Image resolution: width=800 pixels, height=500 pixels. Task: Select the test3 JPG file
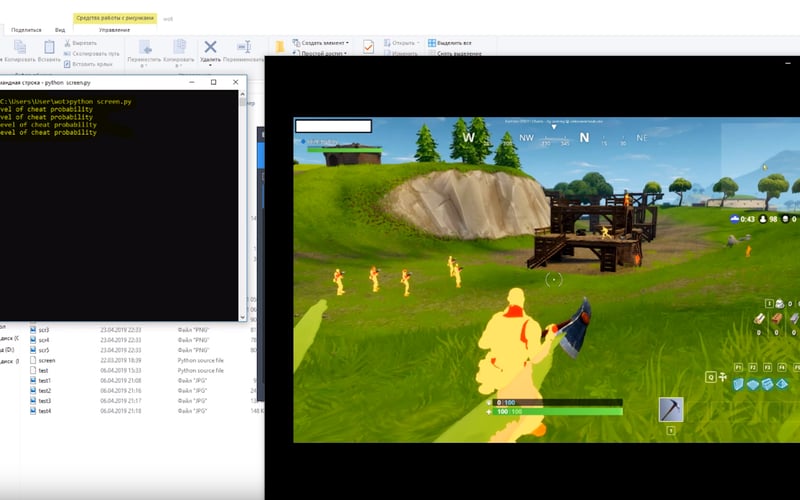coord(45,401)
